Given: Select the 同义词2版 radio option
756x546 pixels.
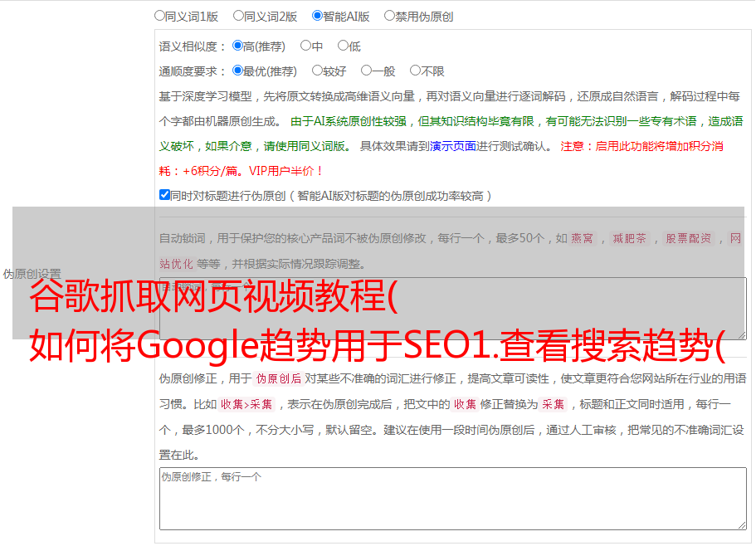Looking at the screenshot, I should [239, 16].
